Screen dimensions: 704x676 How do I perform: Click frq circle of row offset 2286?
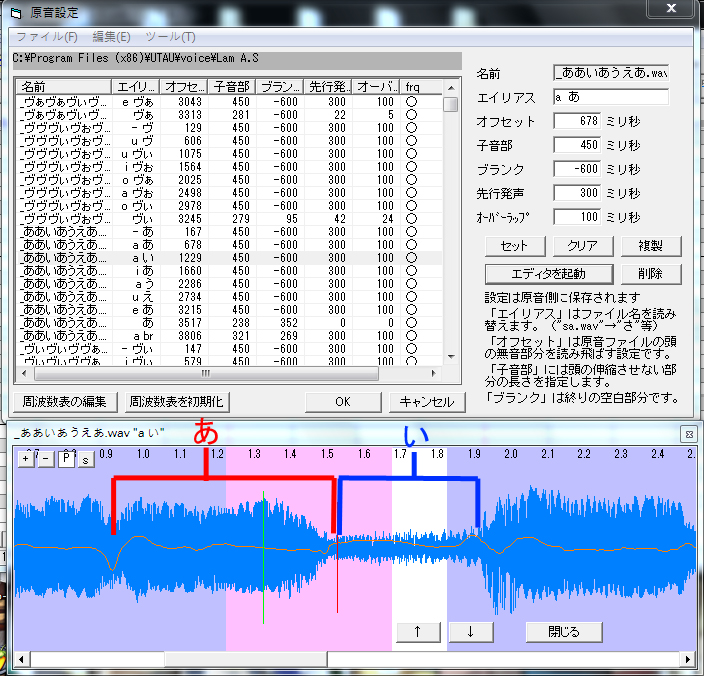[411, 284]
